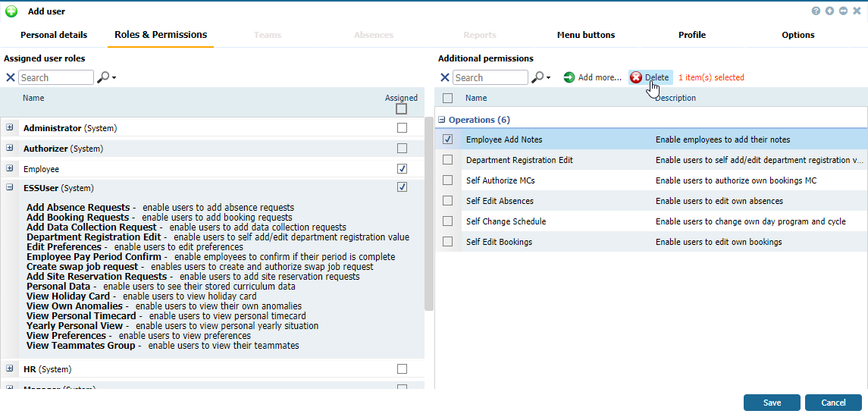Tick the Self Authorize MCs checkbox
Screen dimensions: 868x417
coord(448,180)
